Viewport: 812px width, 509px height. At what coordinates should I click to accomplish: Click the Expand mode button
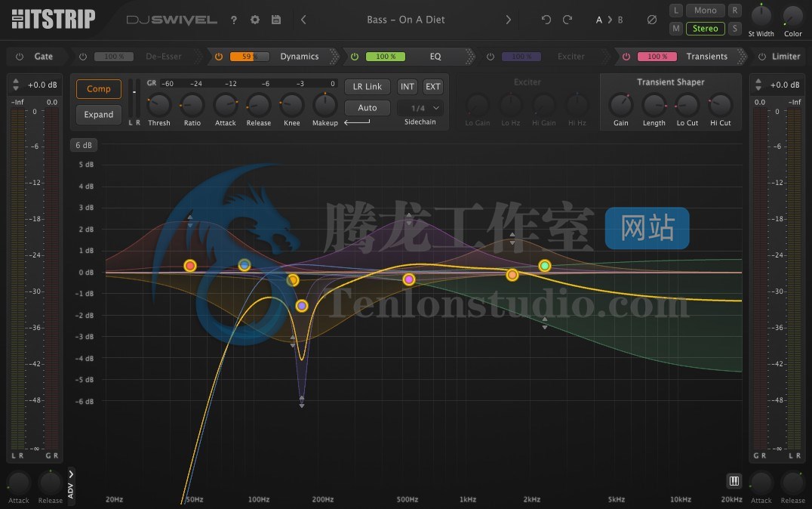pos(99,115)
